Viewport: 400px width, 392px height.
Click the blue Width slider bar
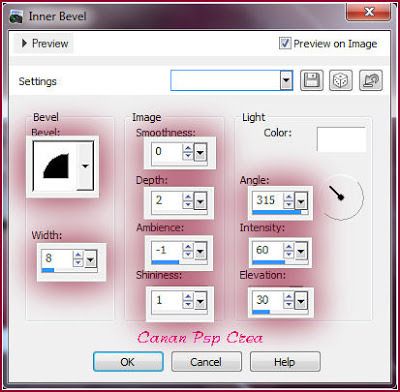tap(48, 270)
